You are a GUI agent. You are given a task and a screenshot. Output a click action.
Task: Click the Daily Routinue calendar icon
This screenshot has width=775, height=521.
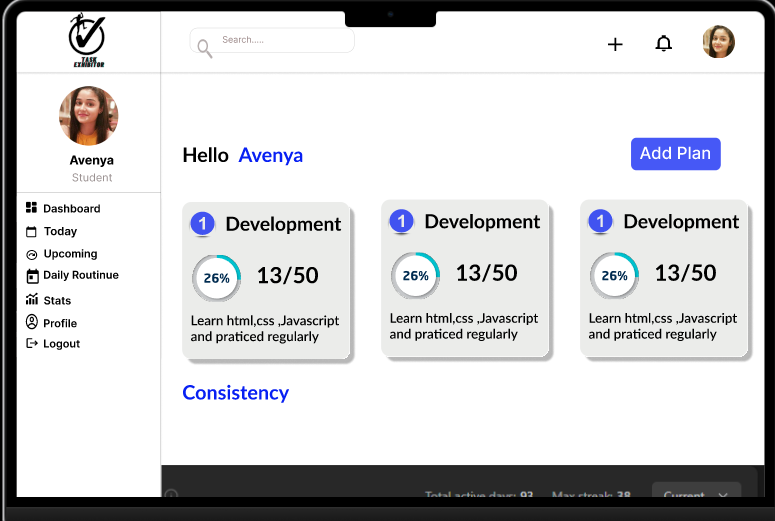pos(32,276)
